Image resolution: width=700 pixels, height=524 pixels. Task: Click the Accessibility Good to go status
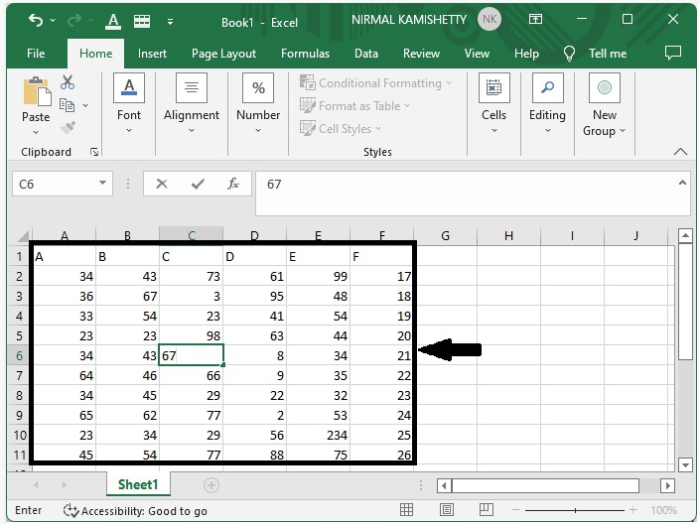pyautogui.click(x=135, y=511)
